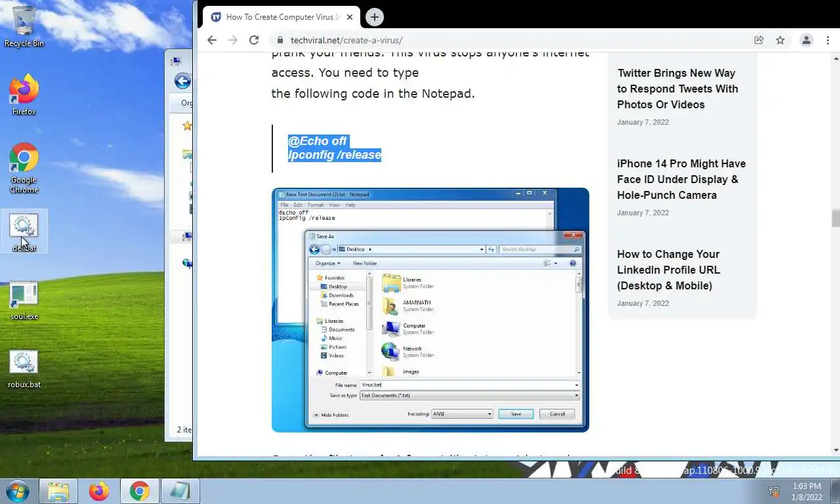Select the del.bat file on the desktop
Viewport: 840px width, 504px height.
click(x=24, y=232)
